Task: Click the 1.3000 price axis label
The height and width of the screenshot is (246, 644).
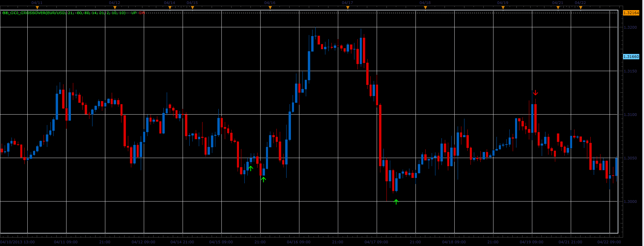Action: click(x=630, y=202)
